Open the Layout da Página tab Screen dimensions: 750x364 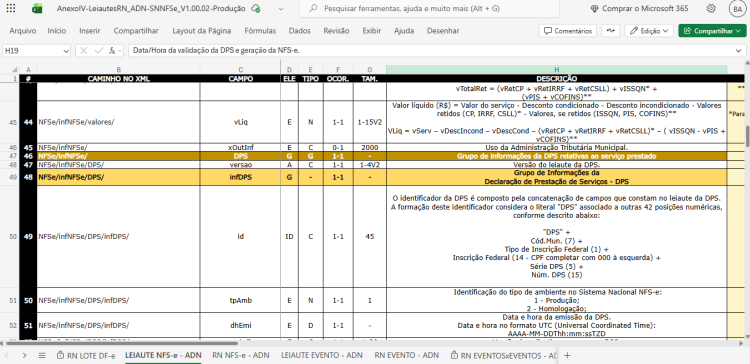click(201, 31)
